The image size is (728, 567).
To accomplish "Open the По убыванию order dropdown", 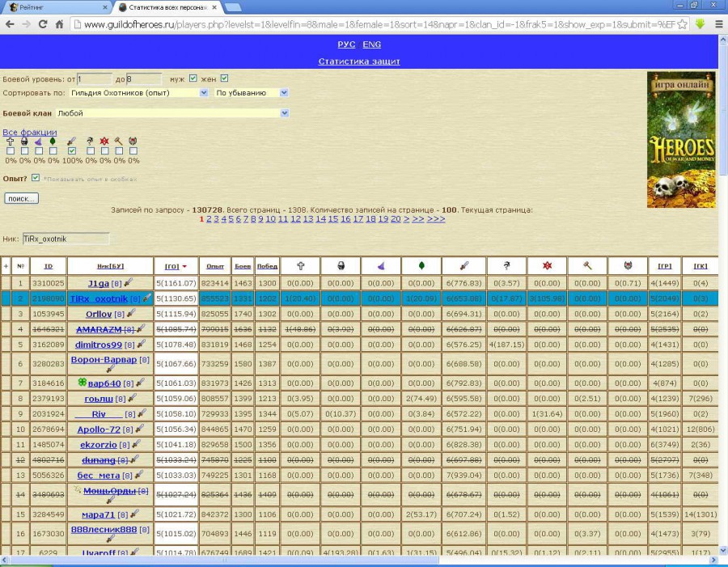I will pos(252,93).
